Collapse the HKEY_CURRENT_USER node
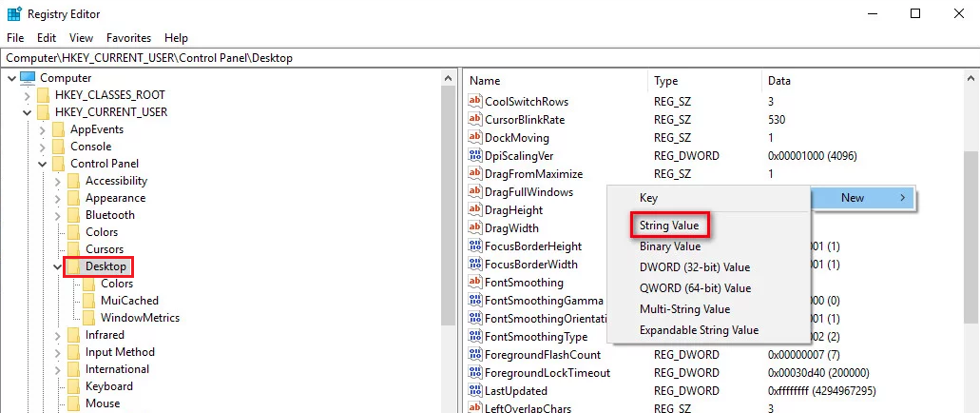 27,112
